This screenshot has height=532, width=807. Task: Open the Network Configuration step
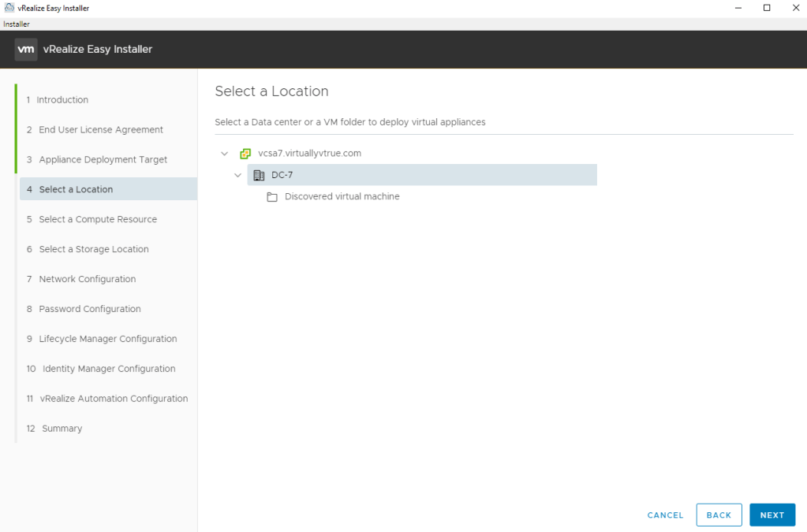[x=87, y=280]
